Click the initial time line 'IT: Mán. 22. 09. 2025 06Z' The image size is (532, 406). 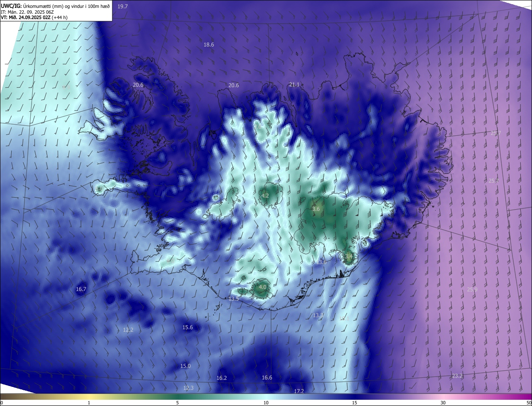coord(27,12)
